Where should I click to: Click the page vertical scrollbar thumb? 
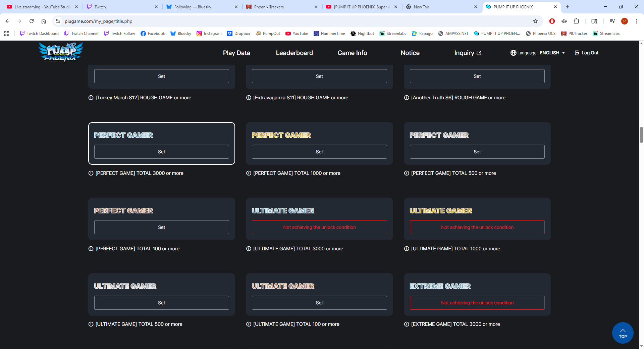pos(641,135)
